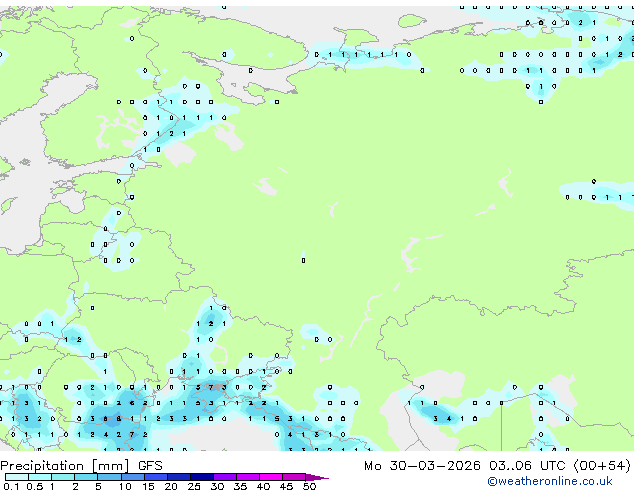Click the '50' legend scale label

(x=310, y=486)
